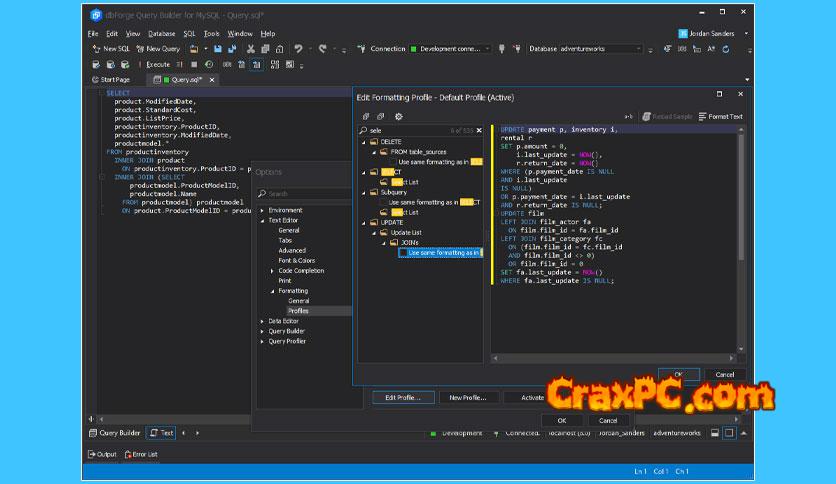Check 'Use same formatting' under FROM table_sources
Image resolution: width=836 pixels, height=484 pixels.
point(393,161)
